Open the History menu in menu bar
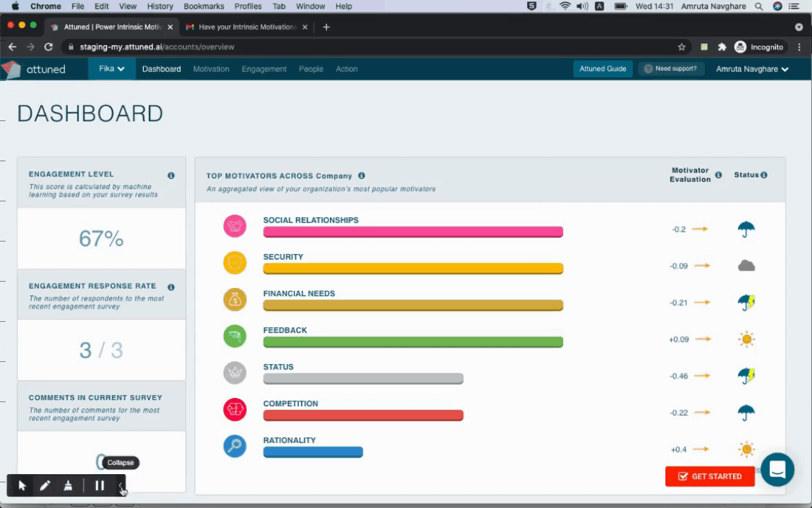Viewport: 812px width, 508px height. click(160, 6)
